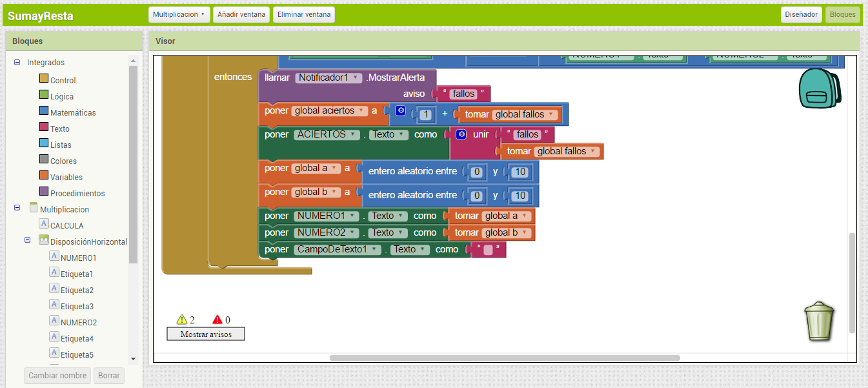Image resolution: width=868 pixels, height=388 pixels.
Task: Click the CALCULA component icon
Action: [44, 223]
